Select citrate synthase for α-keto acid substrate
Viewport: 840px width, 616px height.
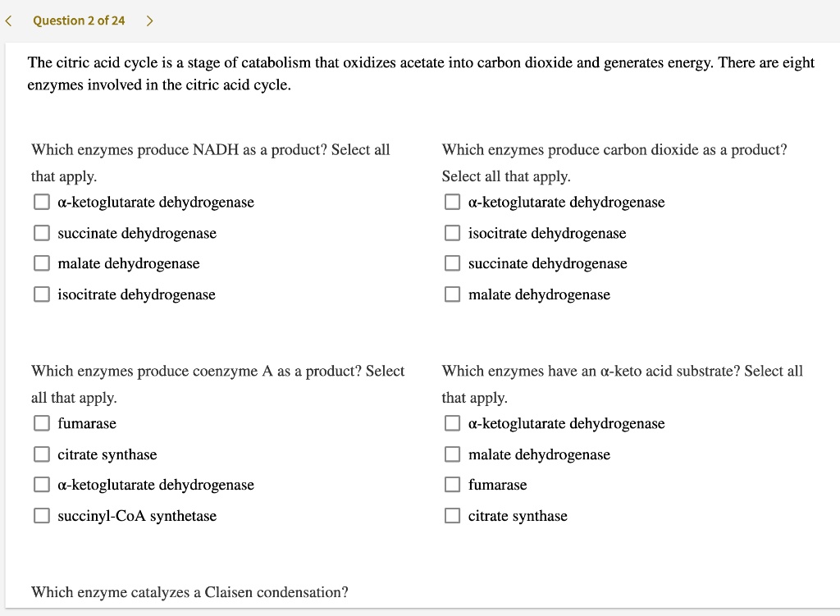coord(452,515)
